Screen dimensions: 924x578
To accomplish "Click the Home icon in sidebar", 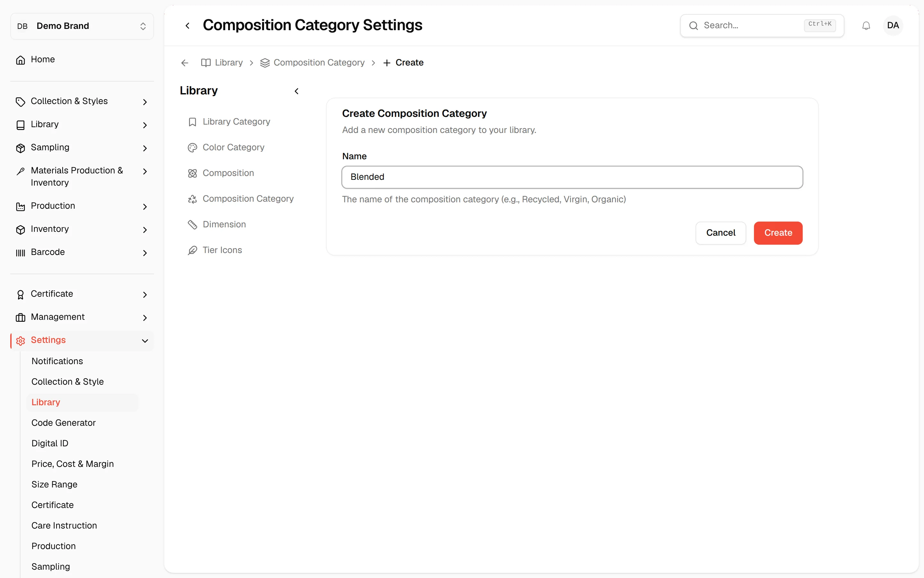I will (21, 60).
